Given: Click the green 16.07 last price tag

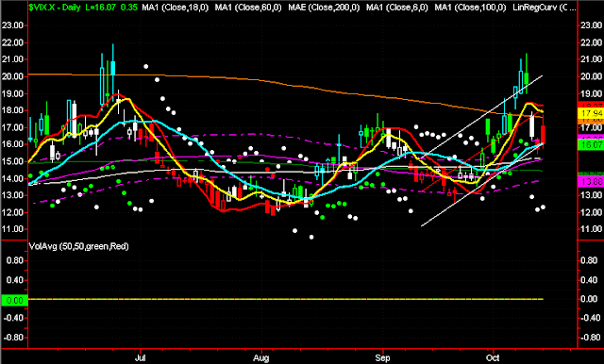Looking at the screenshot, I should (592, 144).
